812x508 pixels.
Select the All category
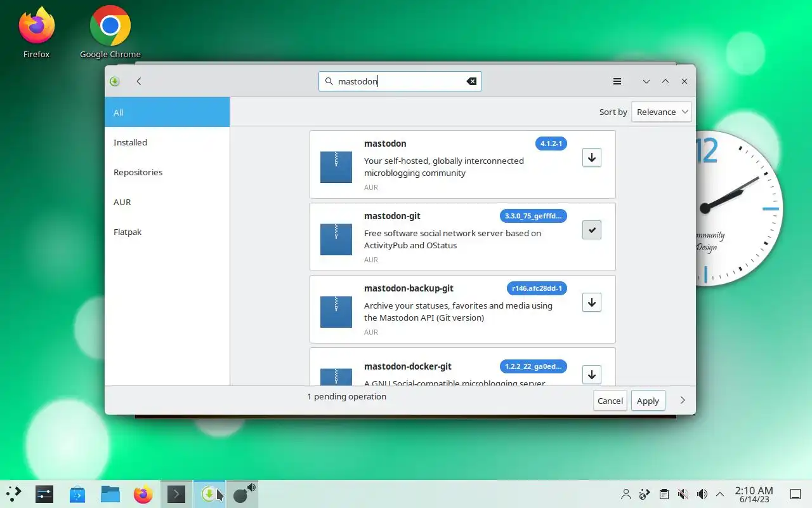tap(167, 112)
